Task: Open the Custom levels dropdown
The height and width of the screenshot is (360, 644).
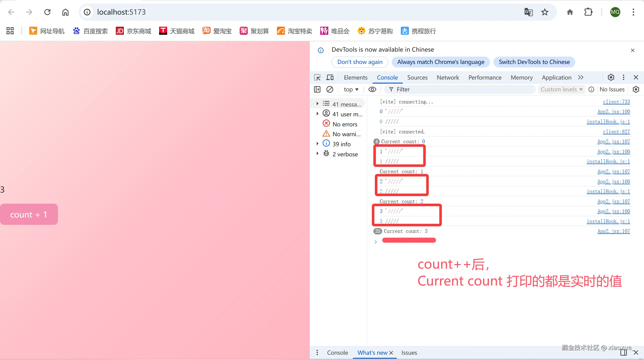Action: pyautogui.click(x=561, y=89)
